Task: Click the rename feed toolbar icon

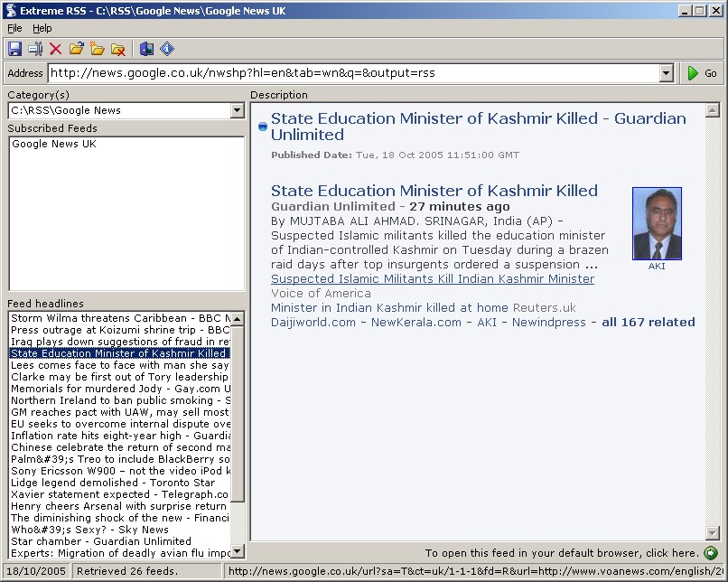Action: (35, 49)
